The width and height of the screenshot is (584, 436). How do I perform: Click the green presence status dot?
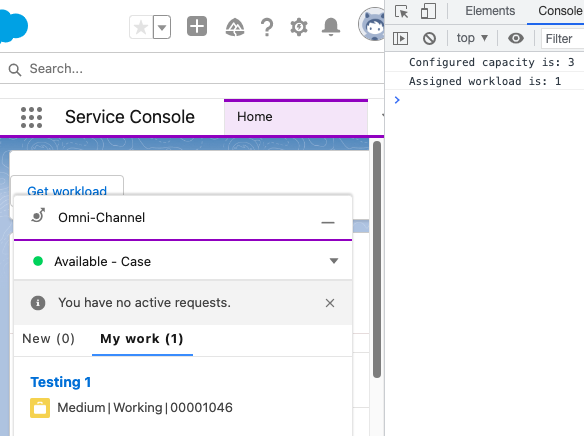tap(38, 261)
